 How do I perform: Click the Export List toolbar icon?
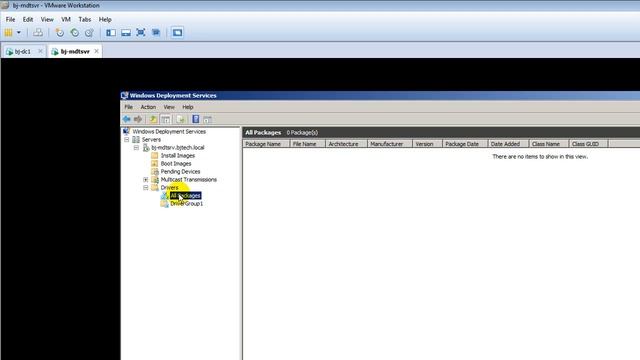[x=180, y=119]
